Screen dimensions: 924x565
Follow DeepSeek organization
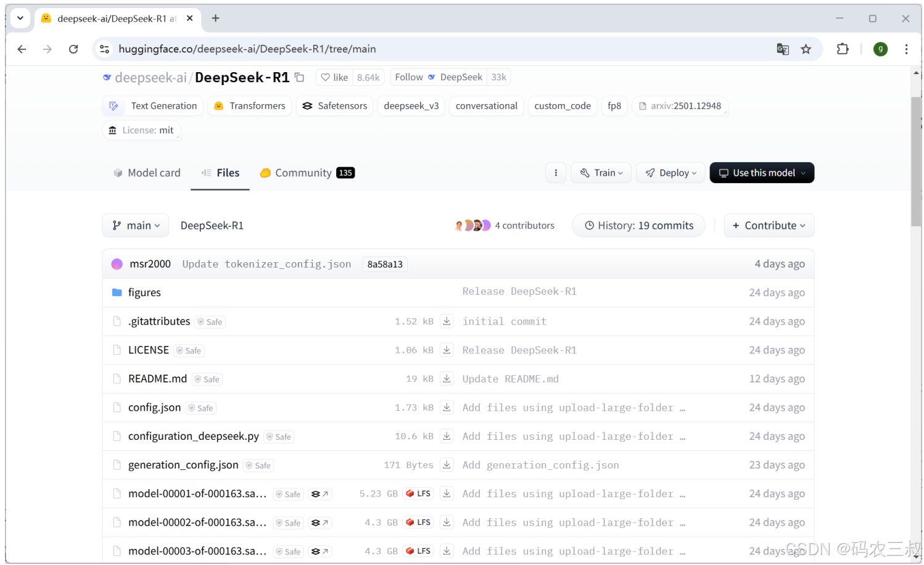[x=409, y=76]
